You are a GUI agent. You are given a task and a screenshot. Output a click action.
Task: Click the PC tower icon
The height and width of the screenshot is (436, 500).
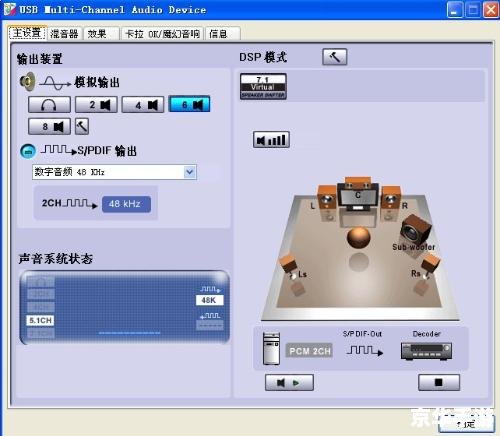click(271, 349)
